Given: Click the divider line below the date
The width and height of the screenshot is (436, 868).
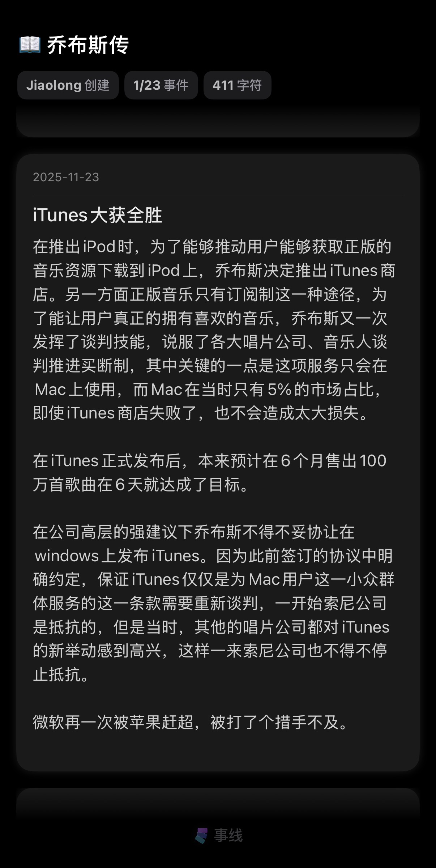Looking at the screenshot, I should pyautogui.click(x=218, y=194).
